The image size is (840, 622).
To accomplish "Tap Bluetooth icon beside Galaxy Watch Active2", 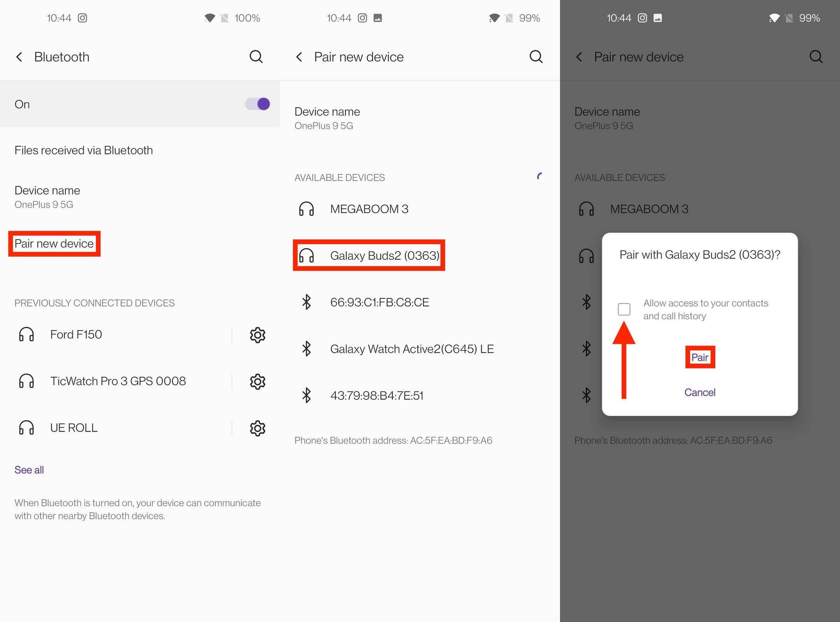I will pyautogui.click(x=307, y=349).
